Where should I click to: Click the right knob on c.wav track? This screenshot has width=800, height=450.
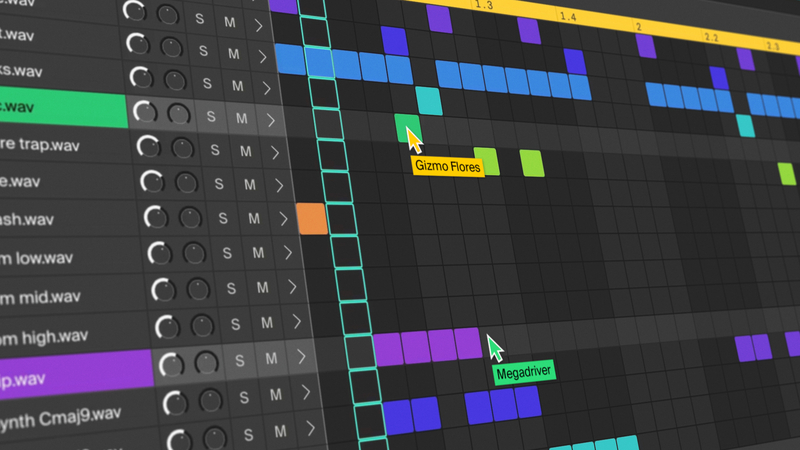[x=179, y=114]
